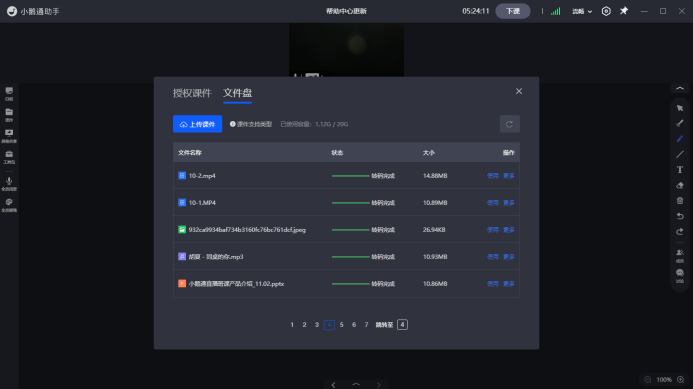
Task: Select the blue pen drawing tool
Action: coord(680,139)
